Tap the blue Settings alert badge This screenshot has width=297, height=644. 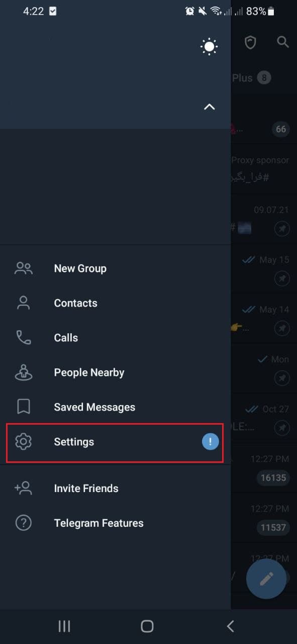coord(211,442)
